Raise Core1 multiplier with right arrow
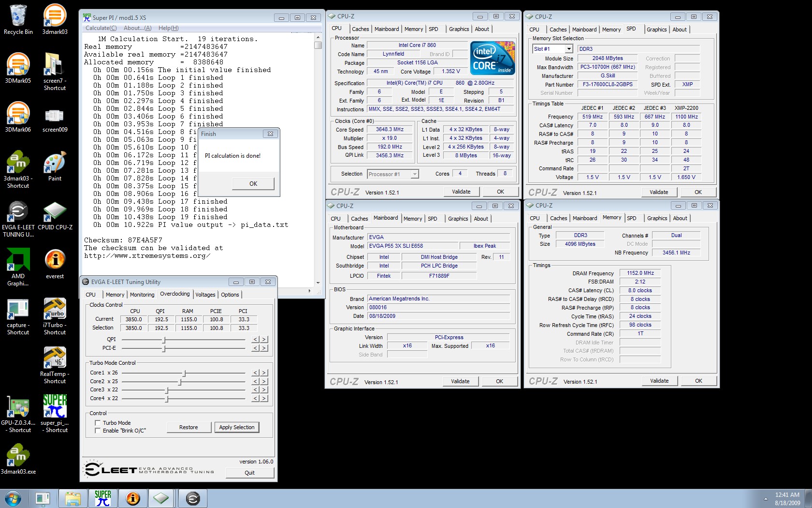This screenshot has width=812, height=508. tap(264, 373)
